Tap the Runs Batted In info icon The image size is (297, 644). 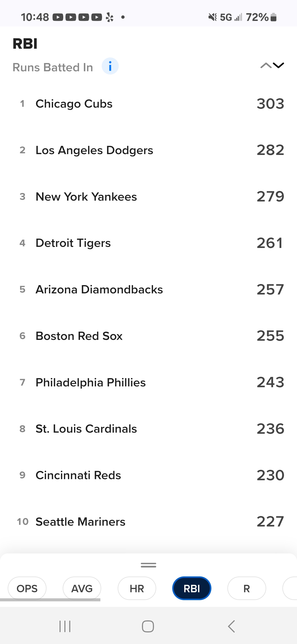point(110,66)
